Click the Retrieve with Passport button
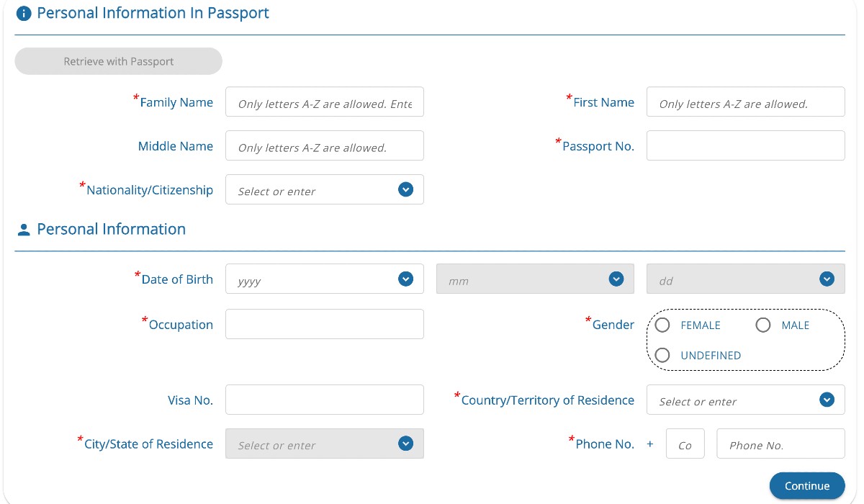864x504 pixels. click(x=119, y=61)
